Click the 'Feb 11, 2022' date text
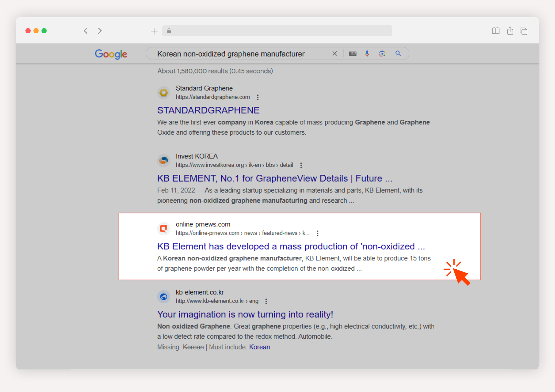555x392 pixels. pyautogui.click(x=176, y=190)
